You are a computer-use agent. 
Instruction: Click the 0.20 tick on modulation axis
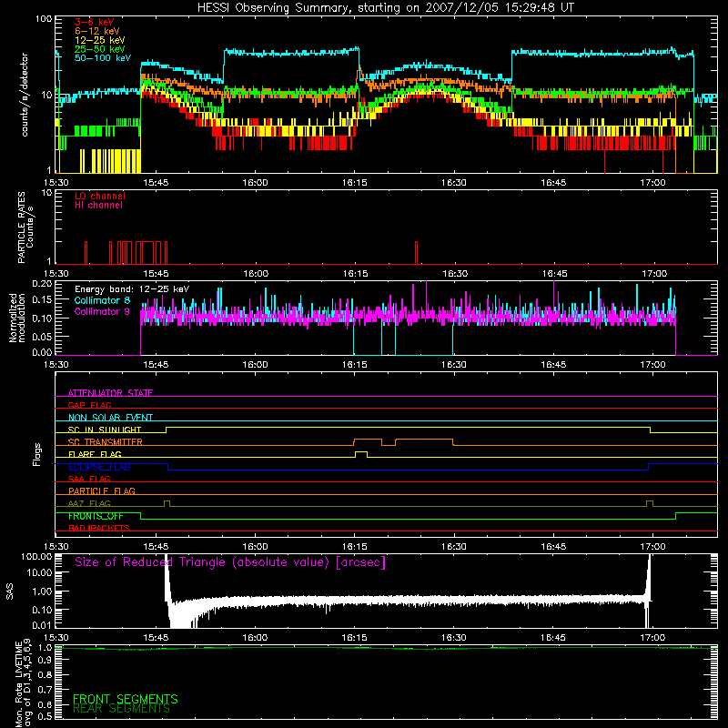pyautogui.click(x=42, y=283)
